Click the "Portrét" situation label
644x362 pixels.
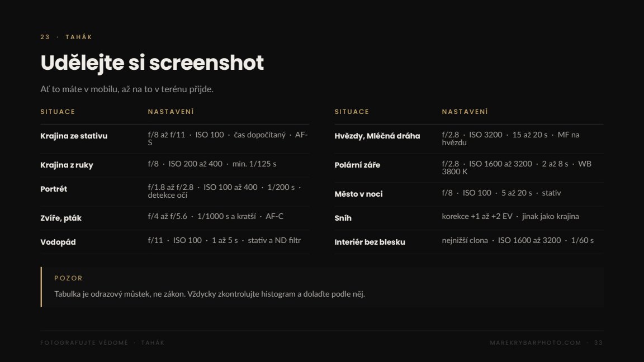click(54, 189)
